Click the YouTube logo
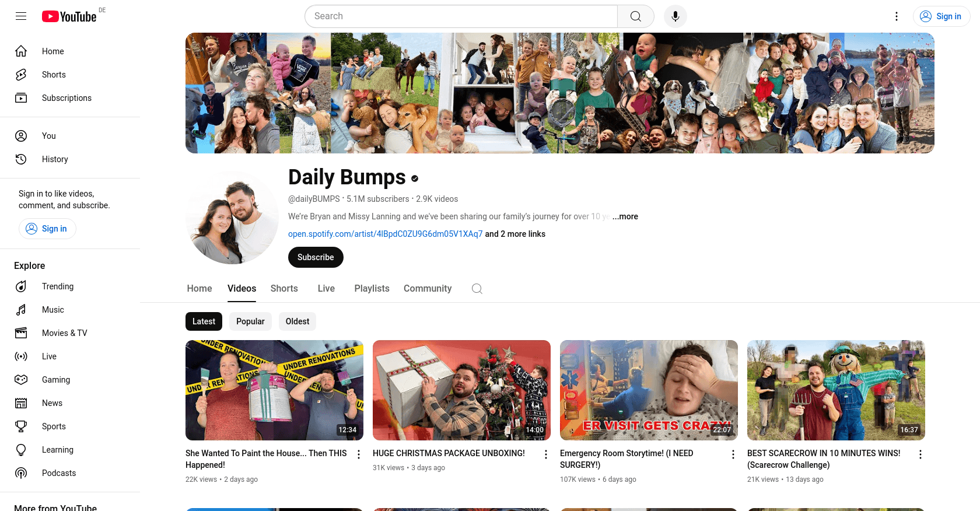980x511 pixels. [69, 16]
